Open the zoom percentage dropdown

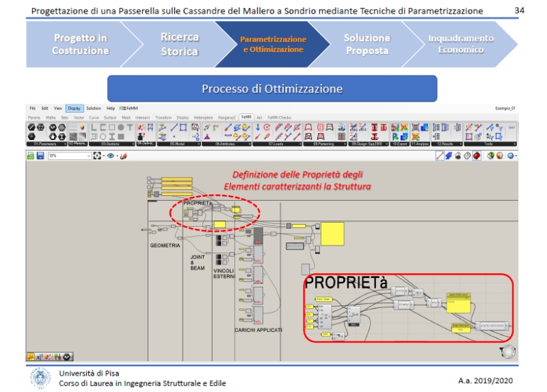[x=88, y=156]
